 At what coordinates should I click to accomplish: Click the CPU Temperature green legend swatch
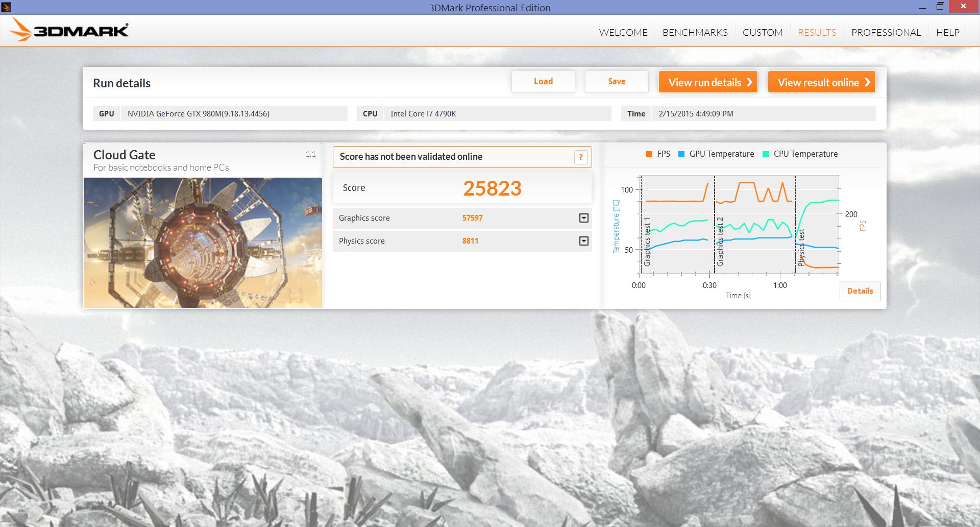766,154
